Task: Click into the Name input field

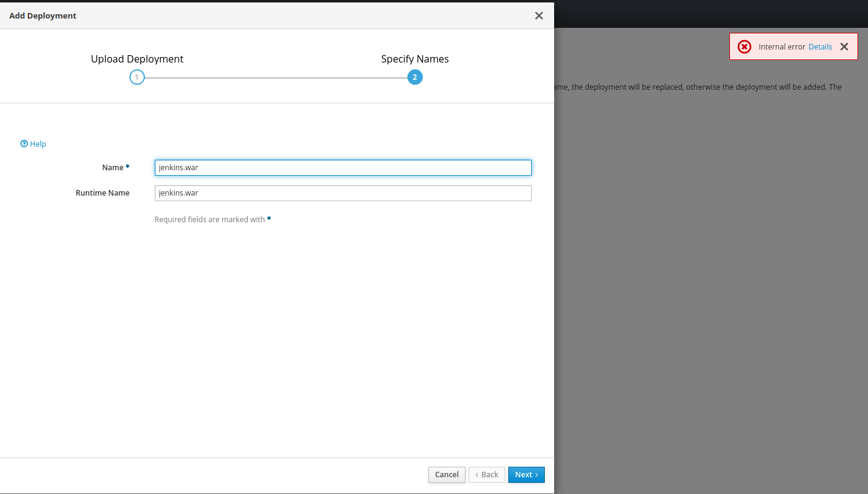Action: pyautogui.click(x=343, y=168)
